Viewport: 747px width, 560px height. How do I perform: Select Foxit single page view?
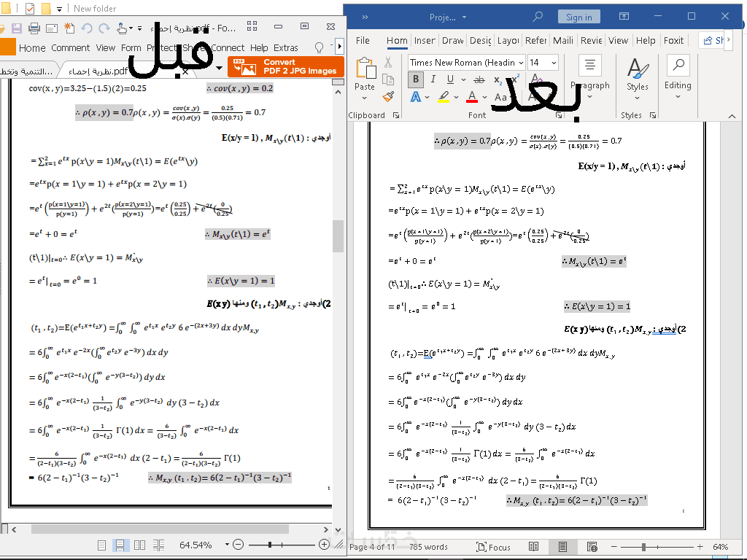tap(101, 545)
